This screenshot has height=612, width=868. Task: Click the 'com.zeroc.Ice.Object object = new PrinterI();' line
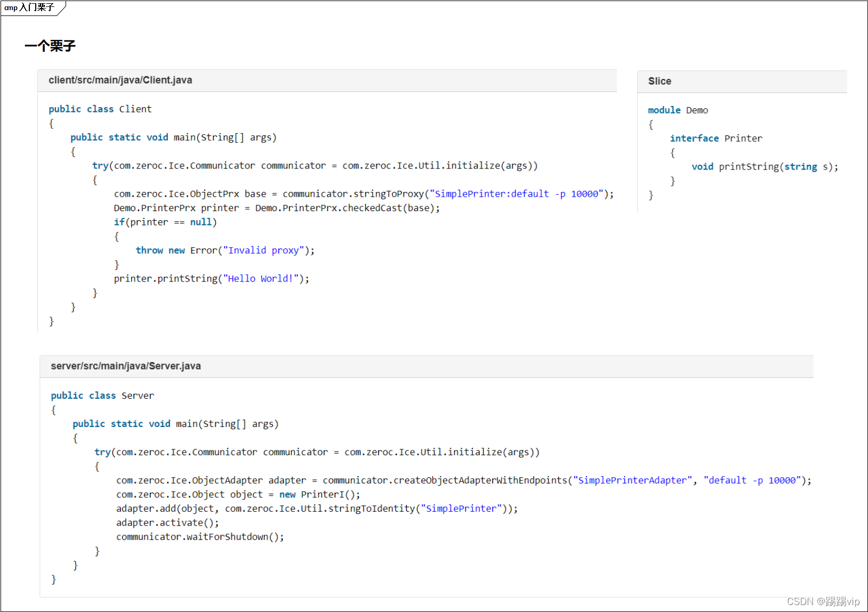(238, 494)
